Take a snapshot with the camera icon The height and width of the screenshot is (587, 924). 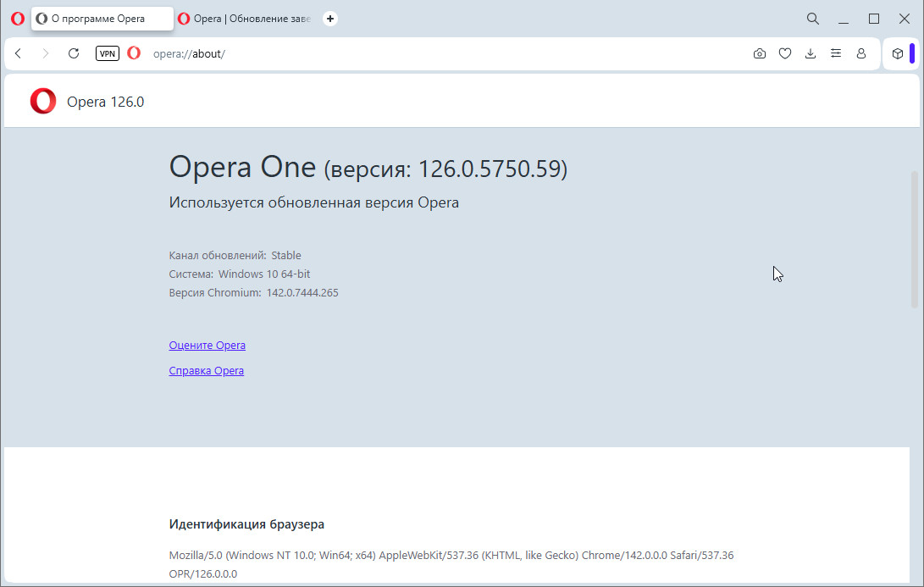pos(759,53)
